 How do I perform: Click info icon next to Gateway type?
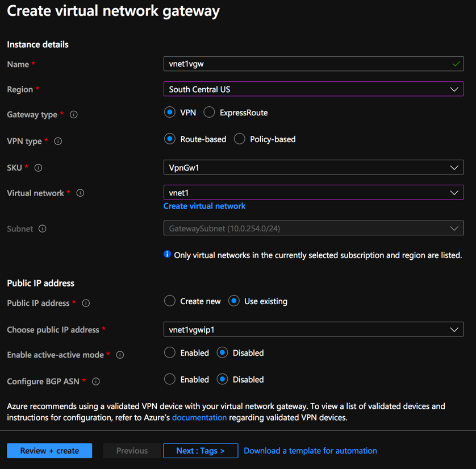(74, 115)
